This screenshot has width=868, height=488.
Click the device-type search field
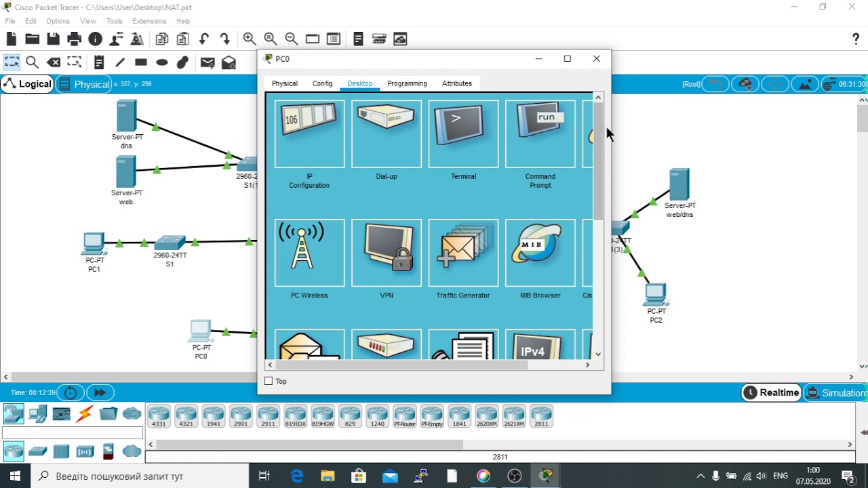tap(73, 433)
